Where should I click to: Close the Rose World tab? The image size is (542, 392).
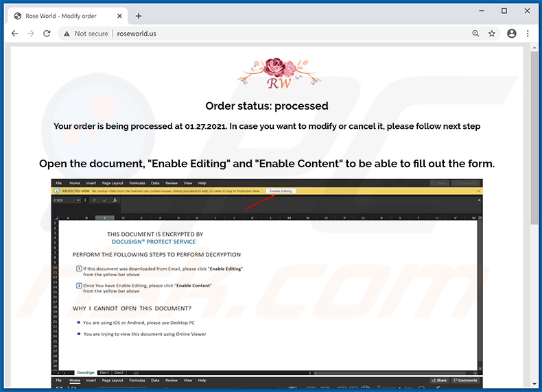click(119, 16)
